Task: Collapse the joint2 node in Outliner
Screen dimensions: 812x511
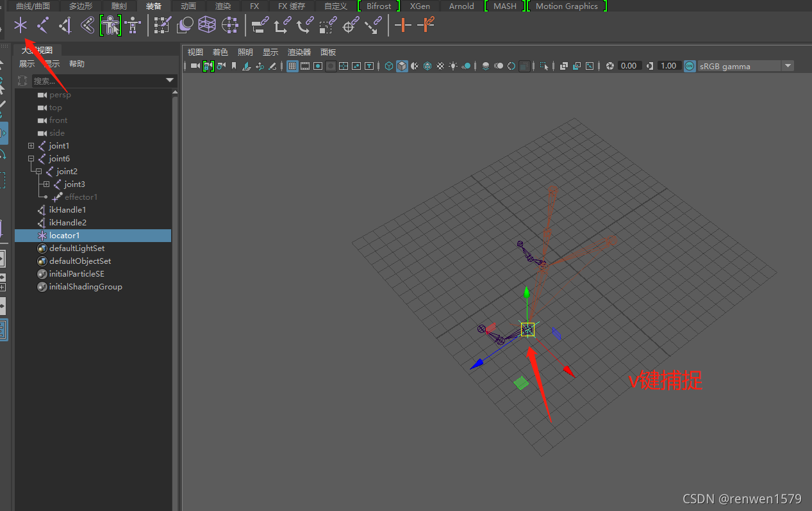Action: tap(38, 172)
